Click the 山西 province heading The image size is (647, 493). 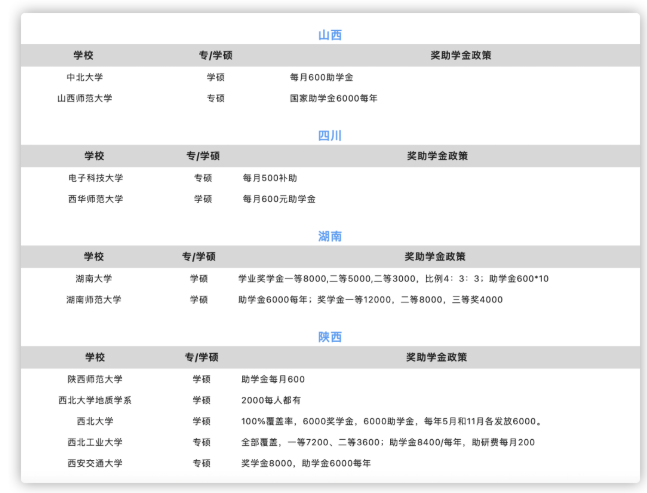[x=330, y=35]
